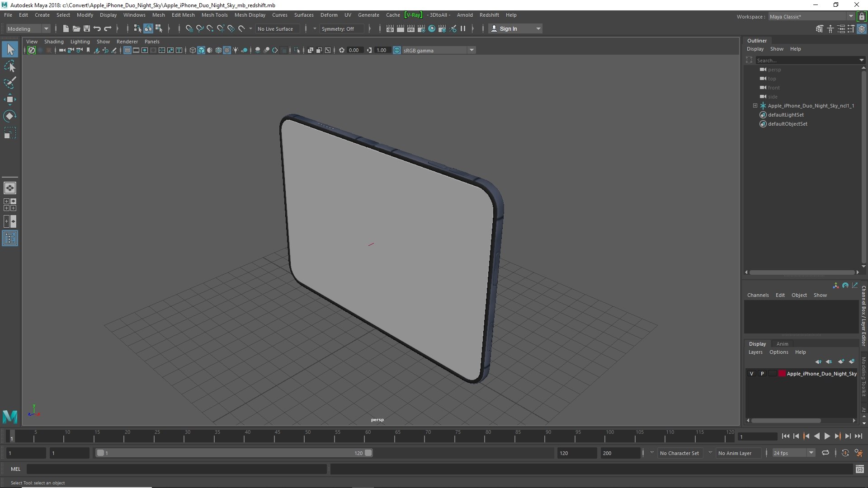Switch to the Anim layer tab
Viewport: 868px width, 488px height.
782,344
